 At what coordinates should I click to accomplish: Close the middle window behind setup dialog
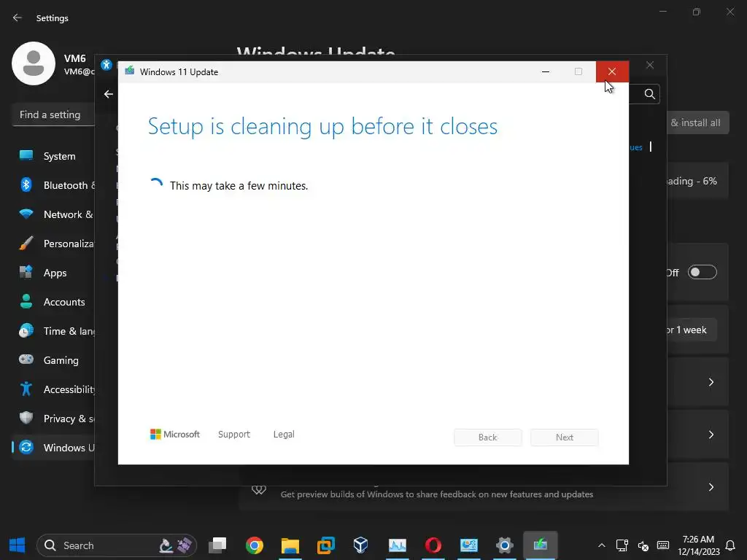650,65
